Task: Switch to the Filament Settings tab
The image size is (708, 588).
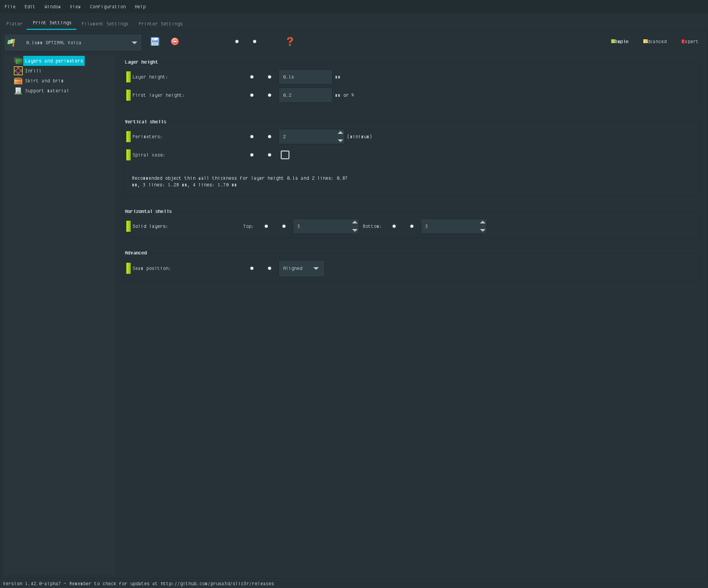Action: tap(105, 24)
